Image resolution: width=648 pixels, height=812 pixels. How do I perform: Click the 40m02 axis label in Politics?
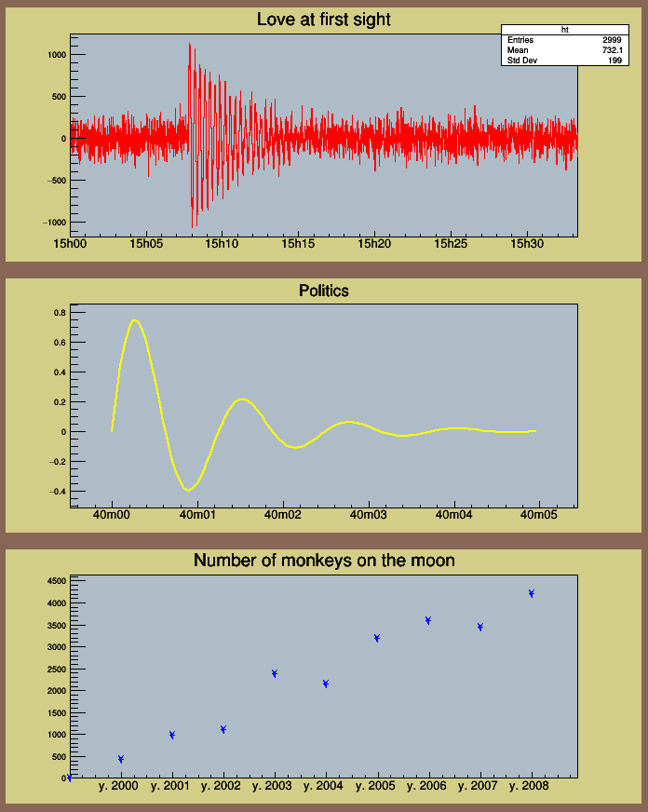point(283,515)
